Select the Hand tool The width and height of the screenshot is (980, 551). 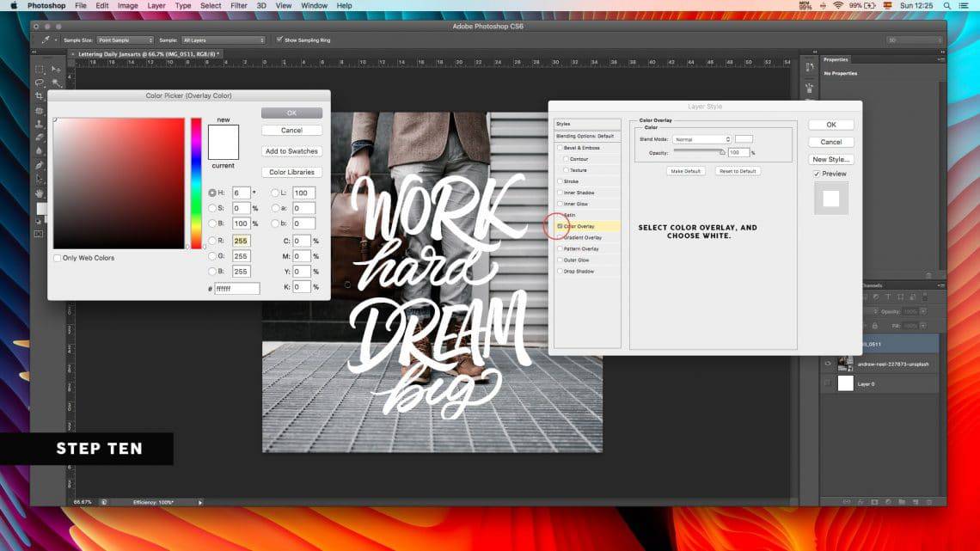tap(40, 193)
